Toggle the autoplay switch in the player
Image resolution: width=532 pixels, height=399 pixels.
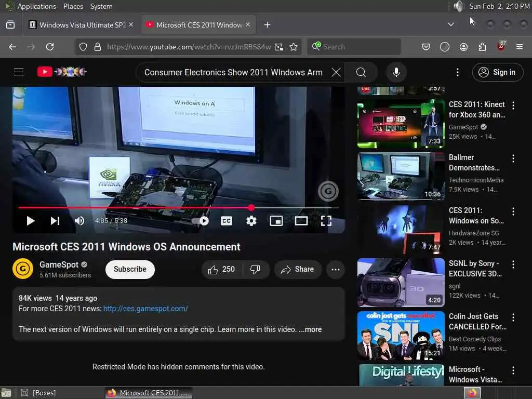(x=200, y=221)
